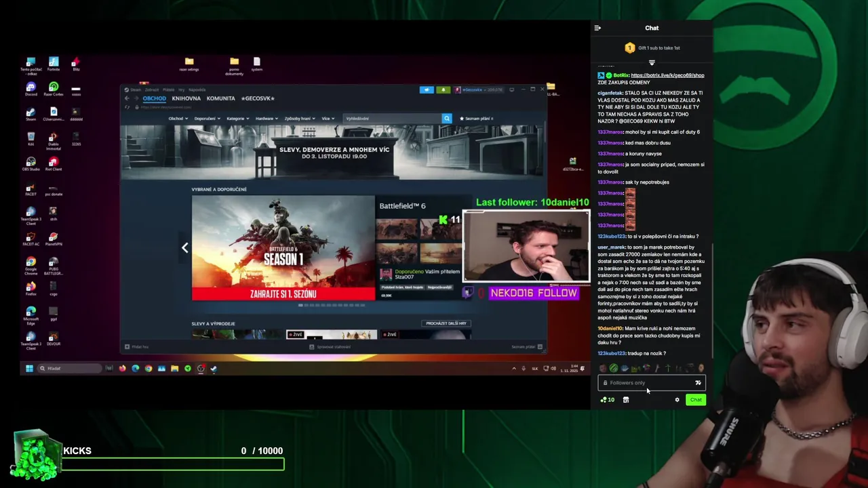
Task: Open the Google Chrome desktop icon
Action: [31, 265]
